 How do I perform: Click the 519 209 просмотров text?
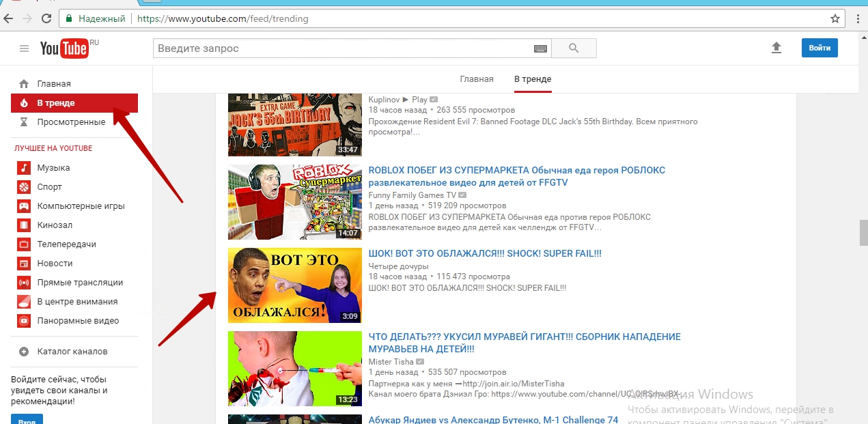[x=468, y=206]
